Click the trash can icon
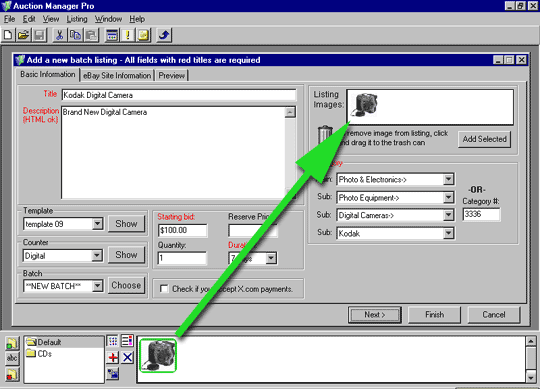The height and width of the screenshot is (389, 540). (x=325, y=135)
